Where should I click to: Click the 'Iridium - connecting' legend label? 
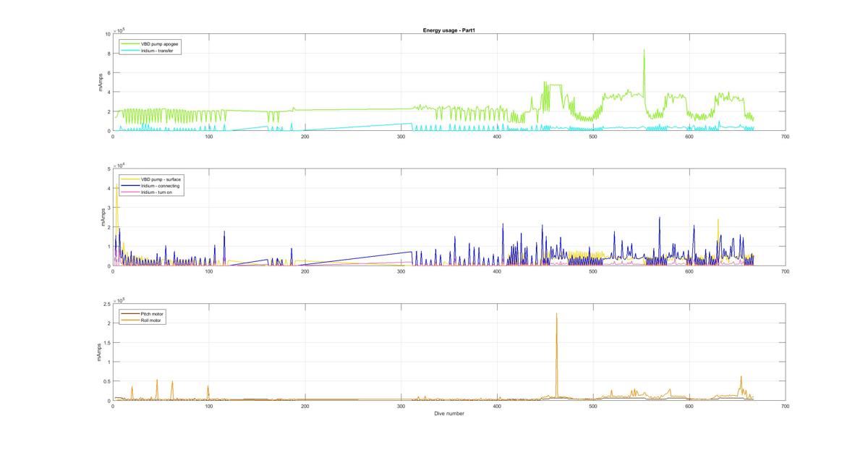tap(160, 185)
